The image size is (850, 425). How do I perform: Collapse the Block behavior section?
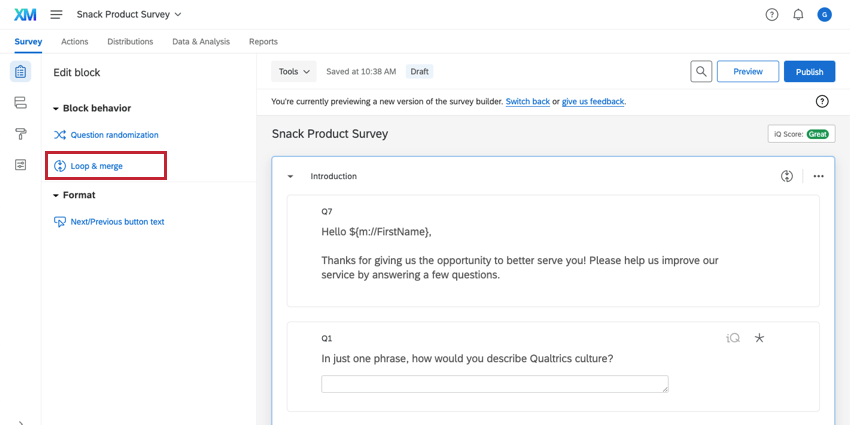57,108
